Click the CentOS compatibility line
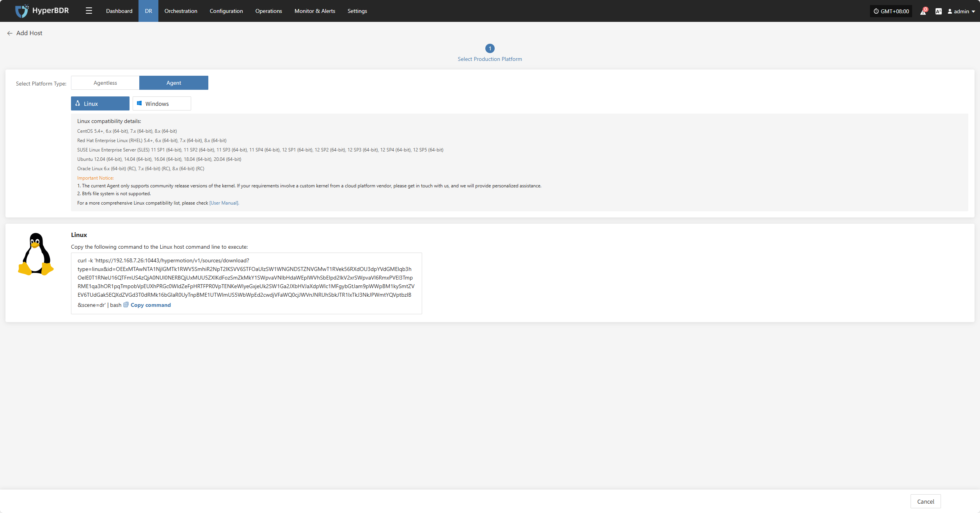Screen dimensions: 980x513 click(127, 131)
